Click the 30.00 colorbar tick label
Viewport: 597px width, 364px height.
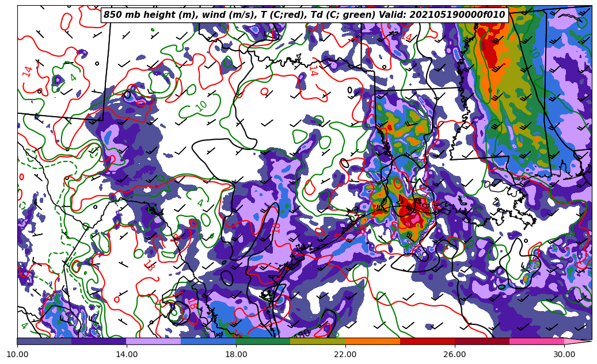coord(564,354)
